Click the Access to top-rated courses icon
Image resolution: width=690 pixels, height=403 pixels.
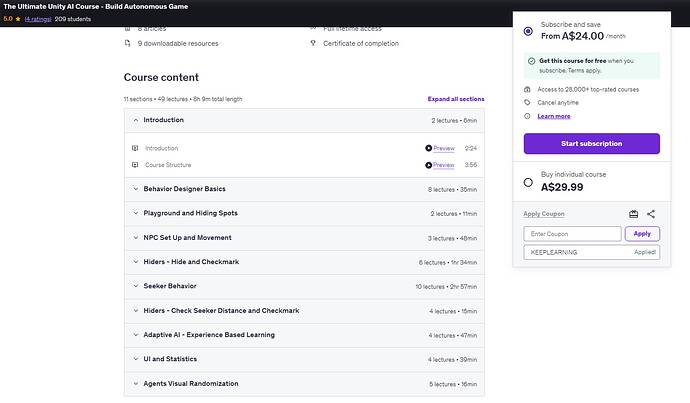pyautogui.click(x=527, y=89)
